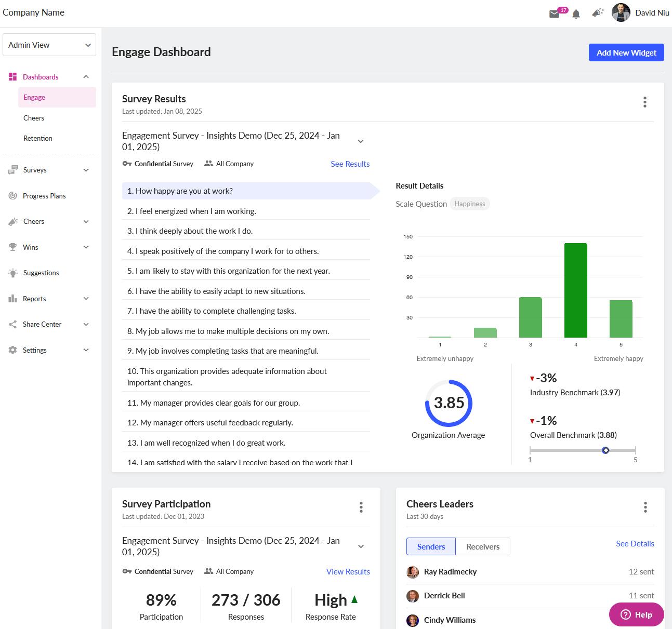Screen dimensions: 672x629
Task: Expand the Reports sidebar section
Action: click(x=86, y=299)
